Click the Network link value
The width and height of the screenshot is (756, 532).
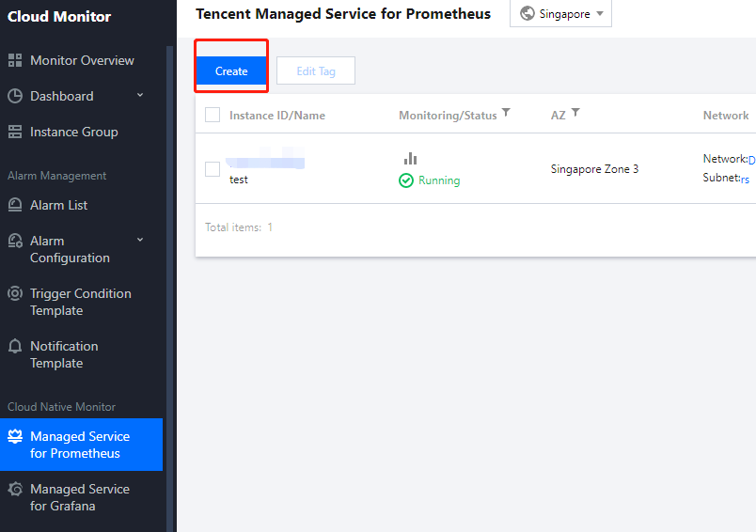coord(751,160)
